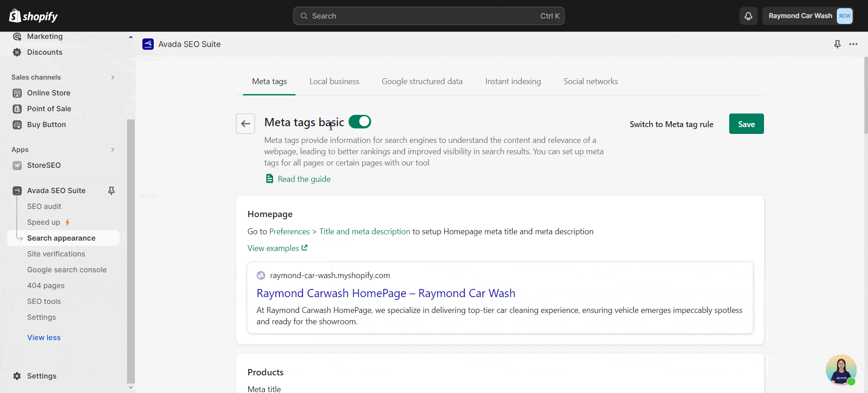868x393 pixels.
Task: Expand Sales channels chevron
Action: click(x=113, y=77)
